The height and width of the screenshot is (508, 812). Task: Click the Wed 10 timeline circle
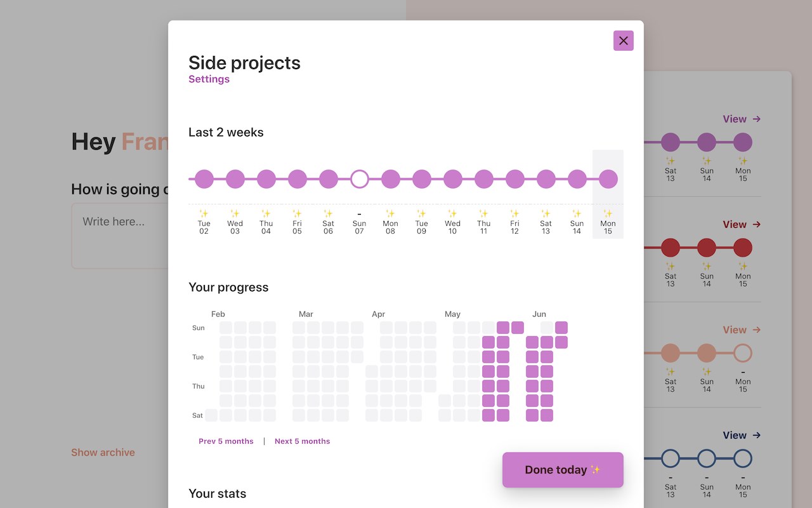click(453, 179)
